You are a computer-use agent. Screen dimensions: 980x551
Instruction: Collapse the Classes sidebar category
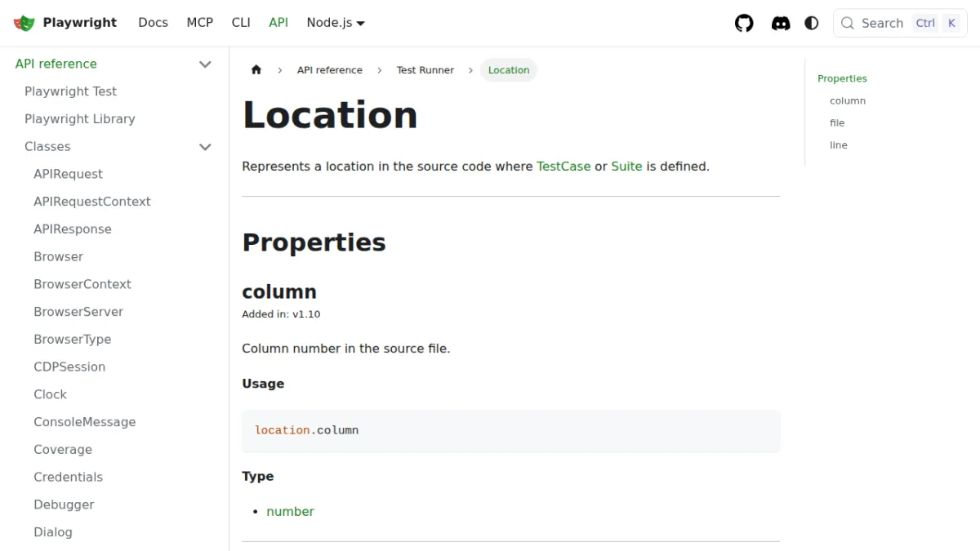[x=205, y=147]
